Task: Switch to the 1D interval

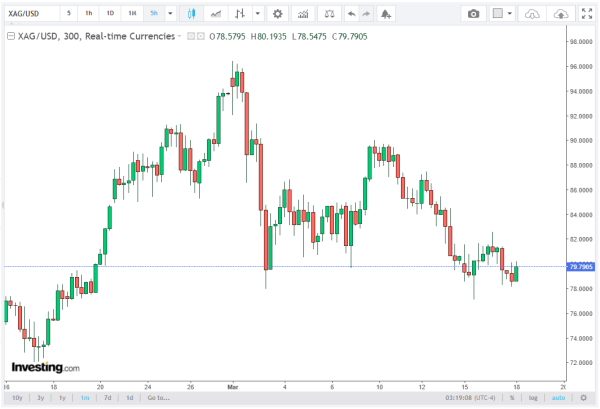Action: (110, 14)
